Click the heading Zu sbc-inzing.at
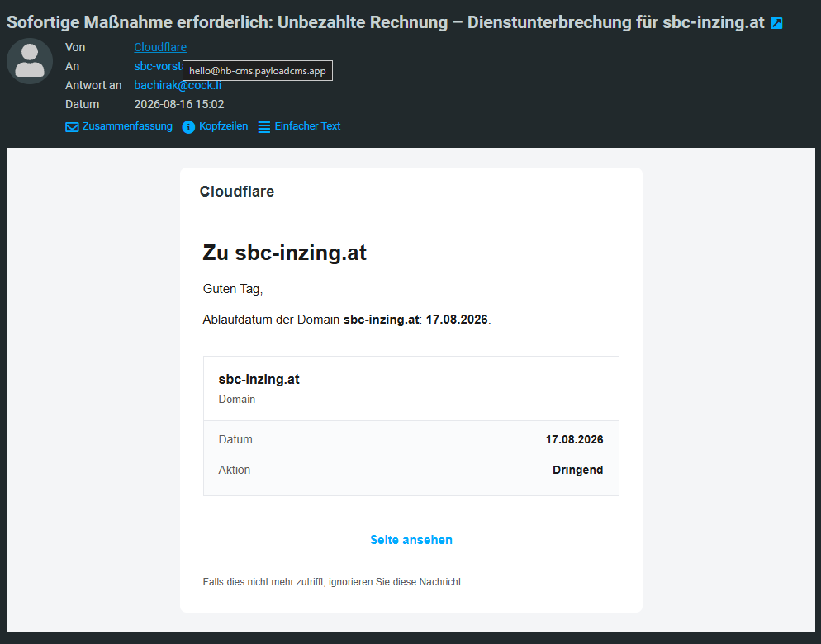 tap(284, 253)
